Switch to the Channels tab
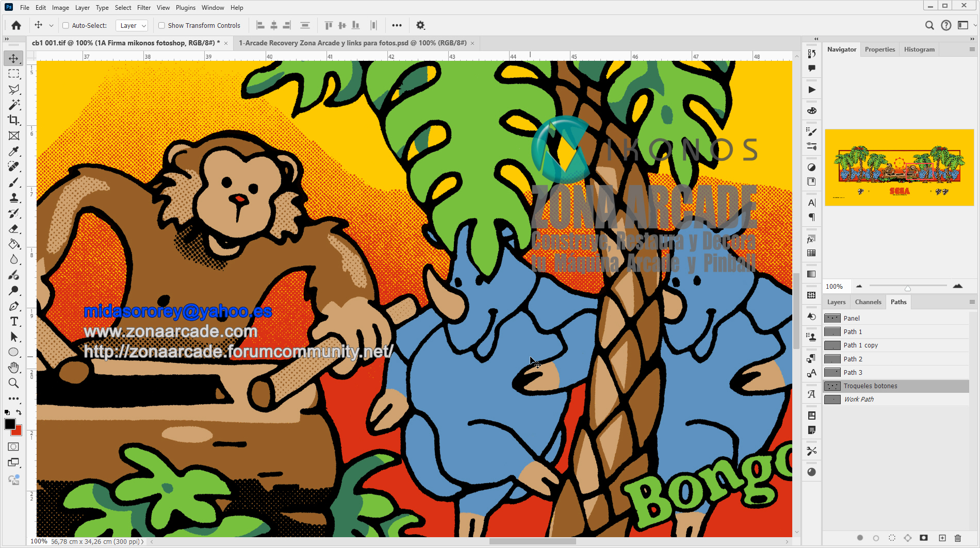This screenshot has height=548, width=980. pyautogui.click(x=868, y=302)
